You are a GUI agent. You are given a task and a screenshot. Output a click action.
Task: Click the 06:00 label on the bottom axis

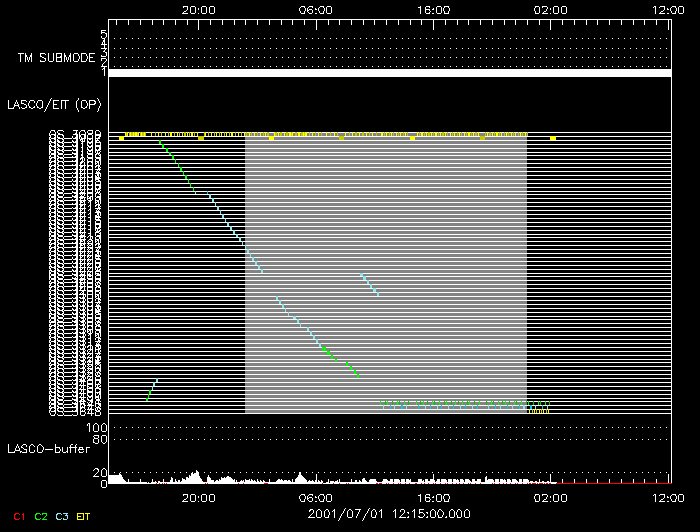pos(316,498)
